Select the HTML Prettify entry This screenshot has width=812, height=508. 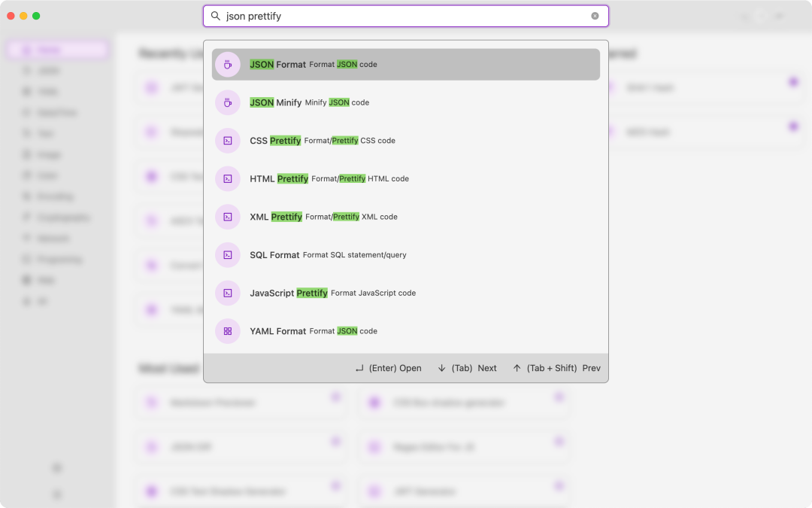click(x=405, y=179)
